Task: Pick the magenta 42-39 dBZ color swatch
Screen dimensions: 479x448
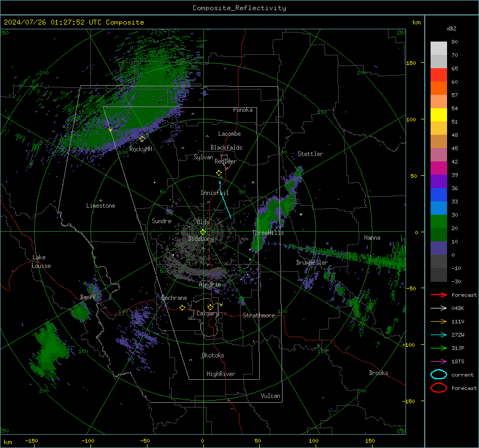Action: (439, 168)
